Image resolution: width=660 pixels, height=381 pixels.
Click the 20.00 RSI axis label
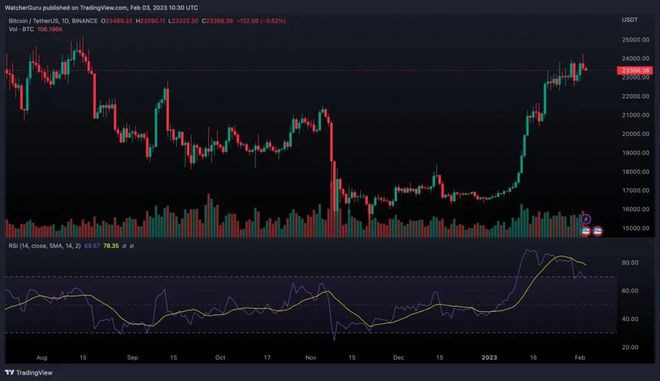point(630,347)
